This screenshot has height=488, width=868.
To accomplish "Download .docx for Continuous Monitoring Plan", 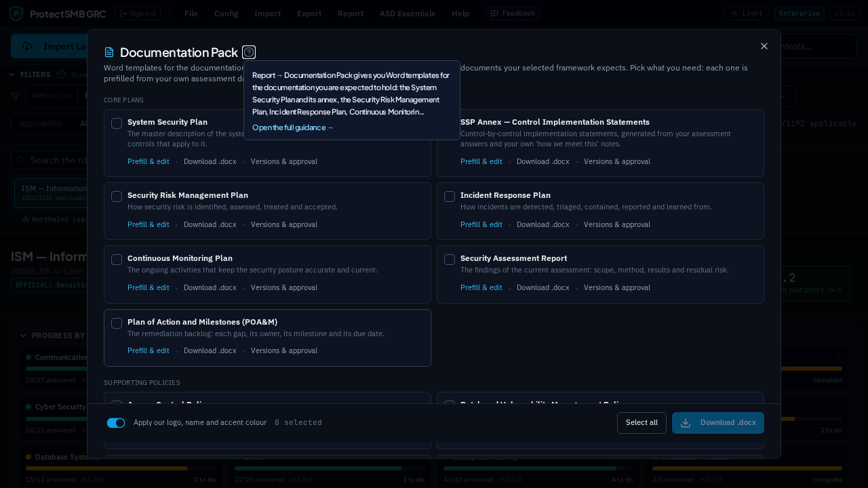I will click(x=210, y=287).
